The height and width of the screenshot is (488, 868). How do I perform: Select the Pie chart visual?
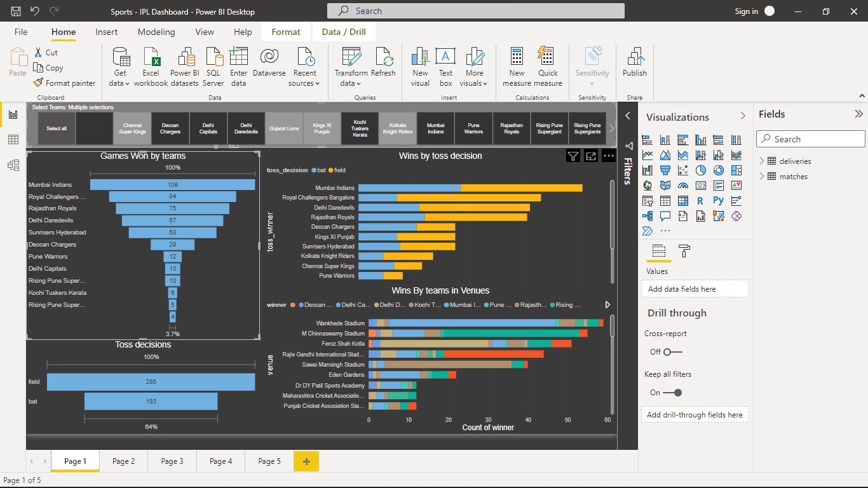(701, 170)
